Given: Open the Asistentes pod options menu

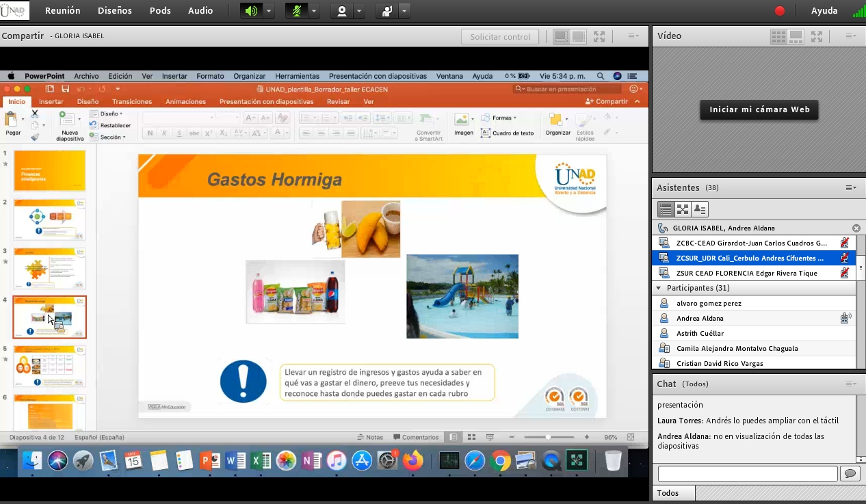Looking at the screenshot, I should [851, 188].
